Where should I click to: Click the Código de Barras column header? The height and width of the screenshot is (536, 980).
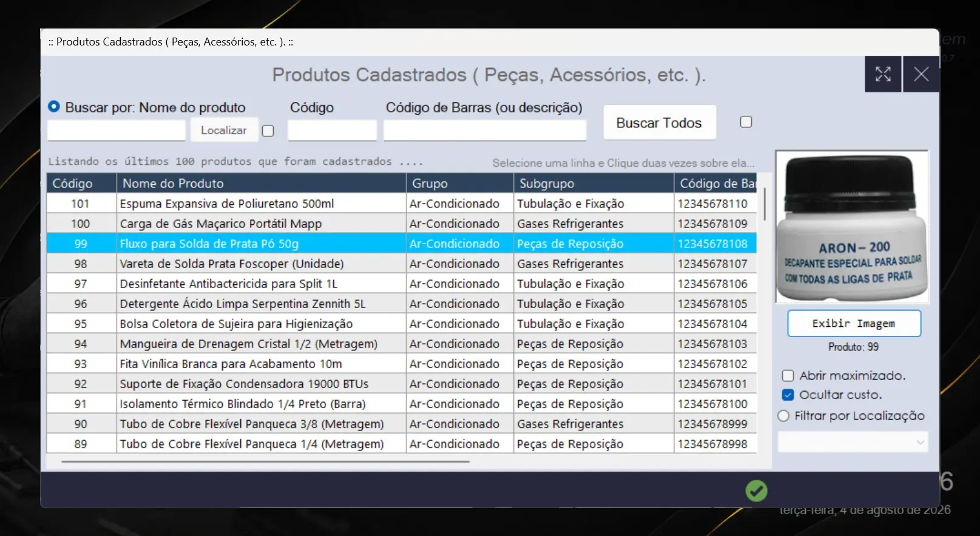715,183
